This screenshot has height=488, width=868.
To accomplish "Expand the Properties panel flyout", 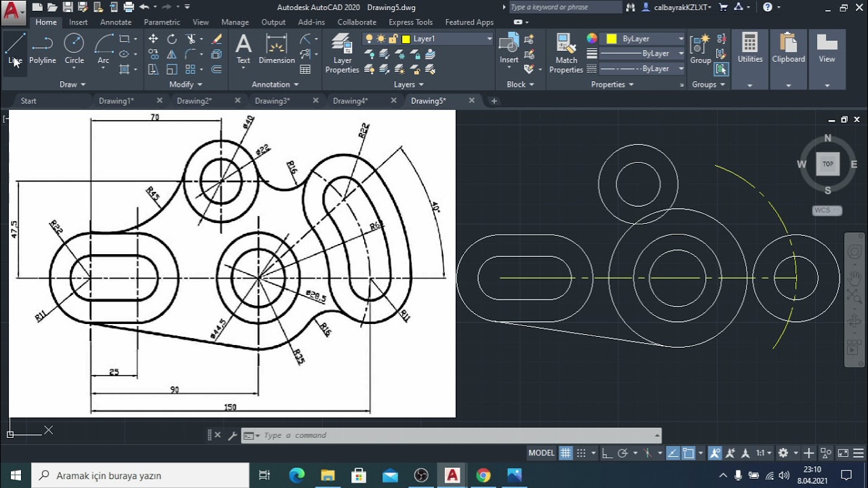I will 612,85.
